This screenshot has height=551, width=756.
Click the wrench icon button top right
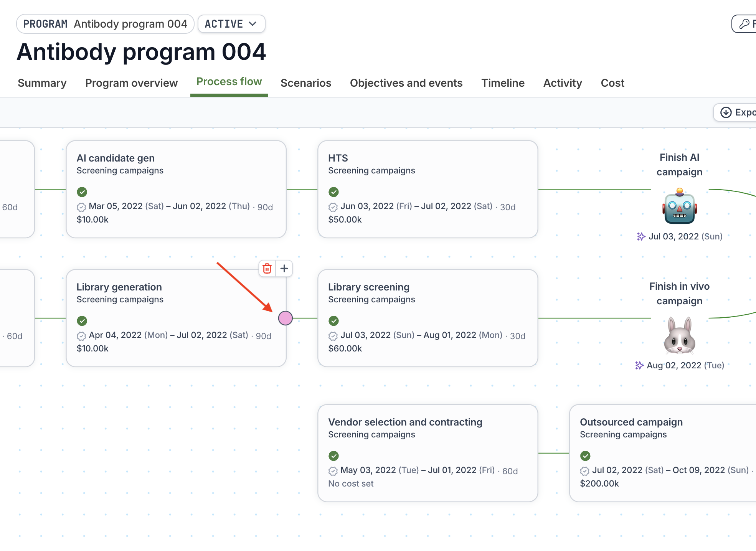click(744, 24)
